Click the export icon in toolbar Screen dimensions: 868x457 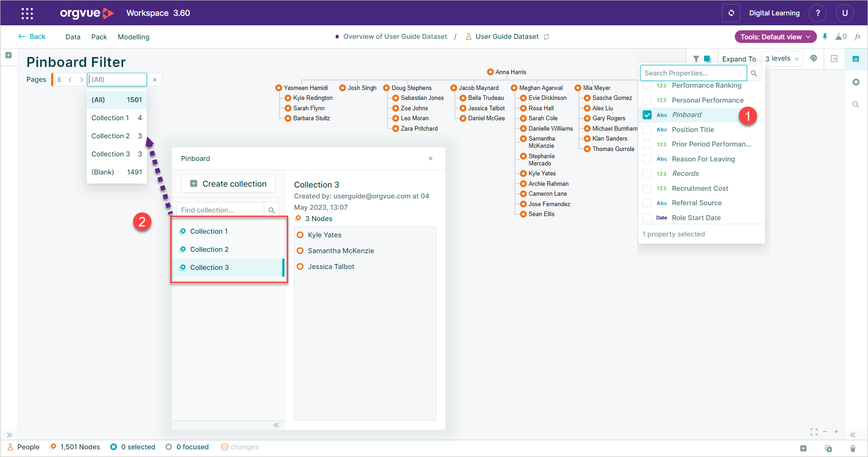[x=835, y=59]
